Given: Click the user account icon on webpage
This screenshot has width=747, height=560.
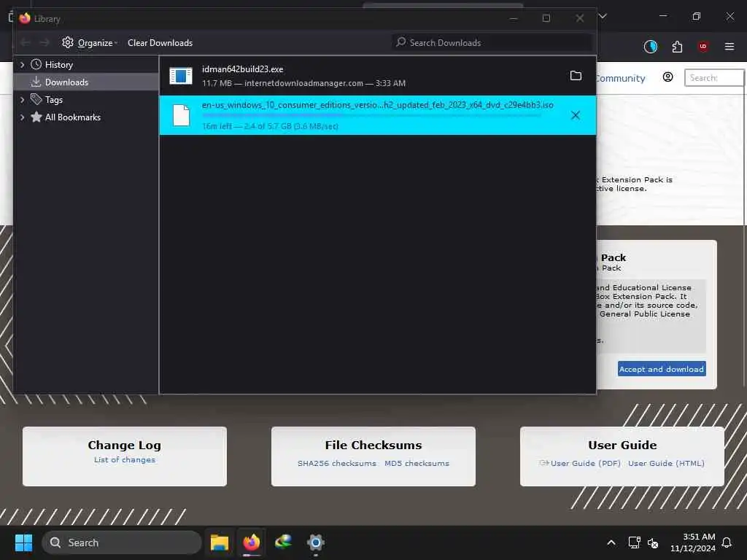Looking at the screenshot, I should (x=668, y=77).
